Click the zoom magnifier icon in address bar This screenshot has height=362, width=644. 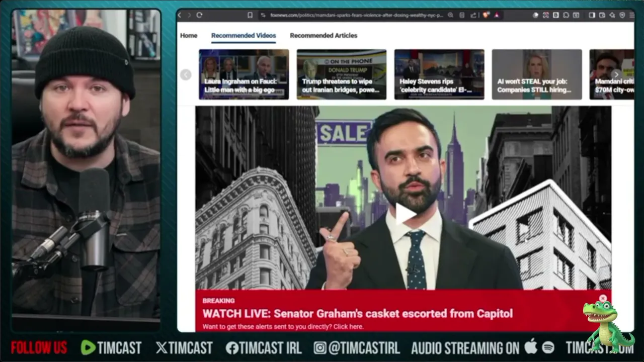[450, 15]
